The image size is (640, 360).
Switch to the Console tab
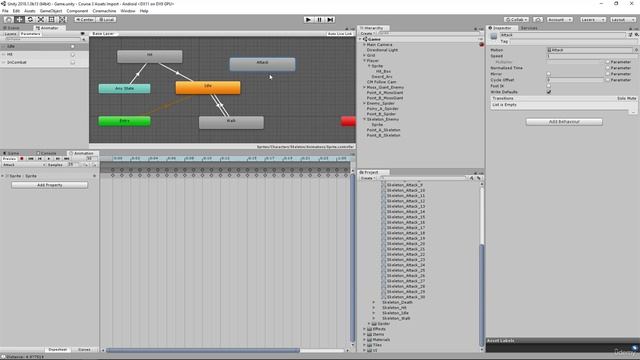47,153
